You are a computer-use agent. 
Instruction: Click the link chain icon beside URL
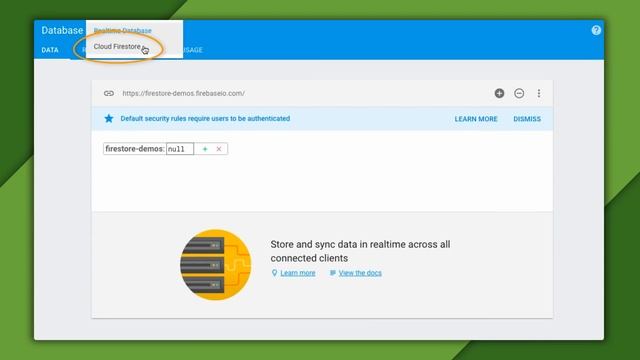coord(109,93)
